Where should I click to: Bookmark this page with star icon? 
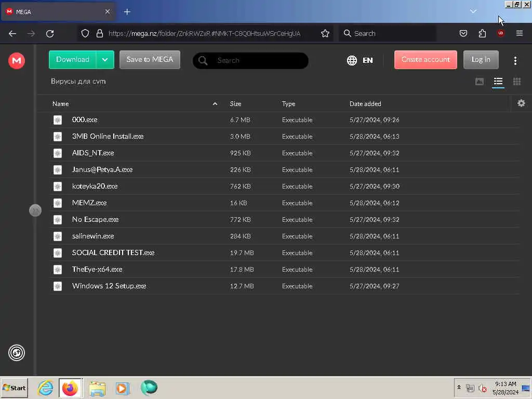pyautogui.click(x=325, y=34)
